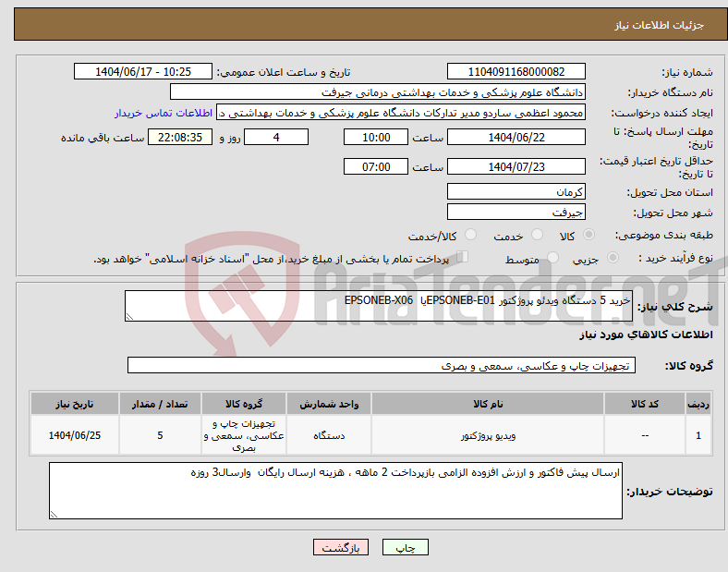The height and width of the screenshot is (572, 728).
Task: Click the کد کالا column header
Action: [x=645, y=404]
